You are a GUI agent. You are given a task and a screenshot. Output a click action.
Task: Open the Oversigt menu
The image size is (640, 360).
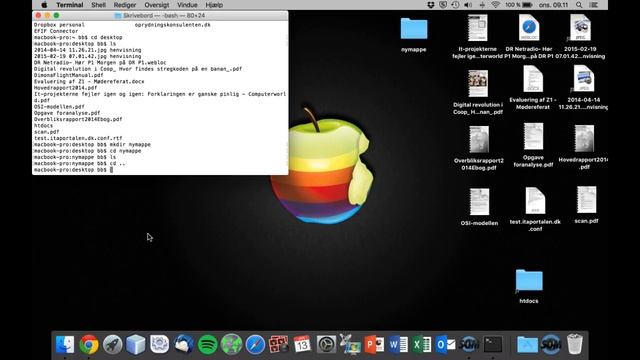pos(157,5)
